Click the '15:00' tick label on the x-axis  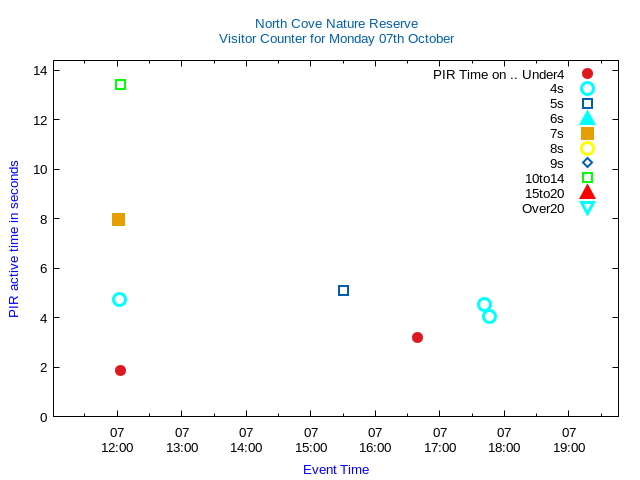(x=311, y=448)
